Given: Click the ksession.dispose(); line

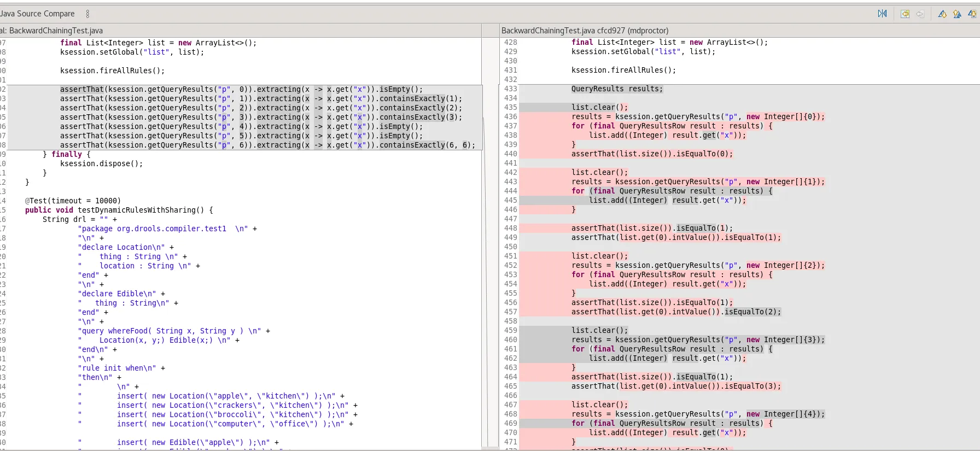Looking at the screenshot, I should (x=101, y=163).
